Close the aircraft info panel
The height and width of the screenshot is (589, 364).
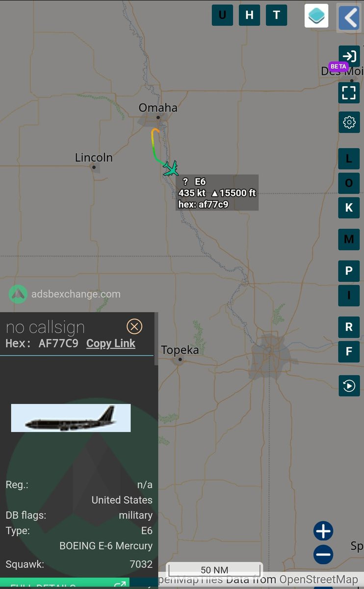[134, 326]
